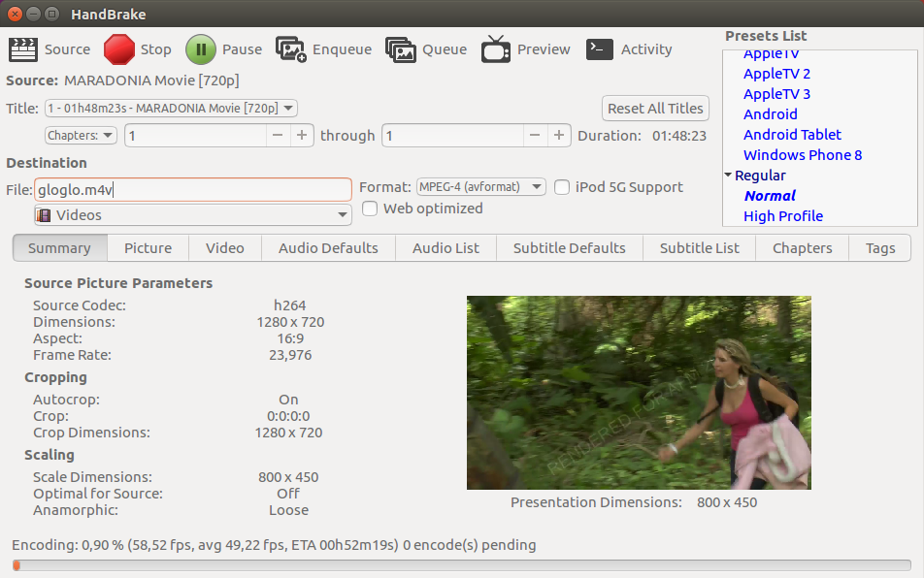This screenshot has width=924, height=578.
Task: Select the Regular presets folder row
Action: coord(760,176)
